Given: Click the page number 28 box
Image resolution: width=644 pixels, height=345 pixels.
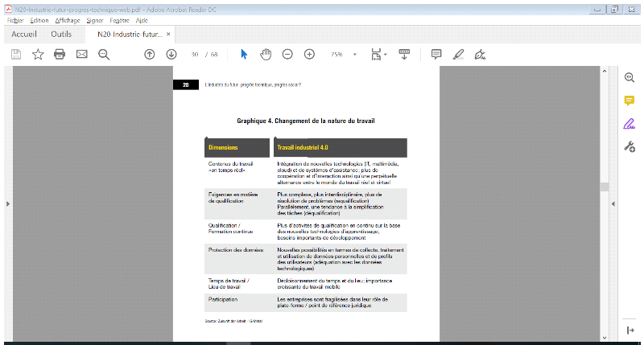Looking at the screenshot, I should tap(186, 84).
